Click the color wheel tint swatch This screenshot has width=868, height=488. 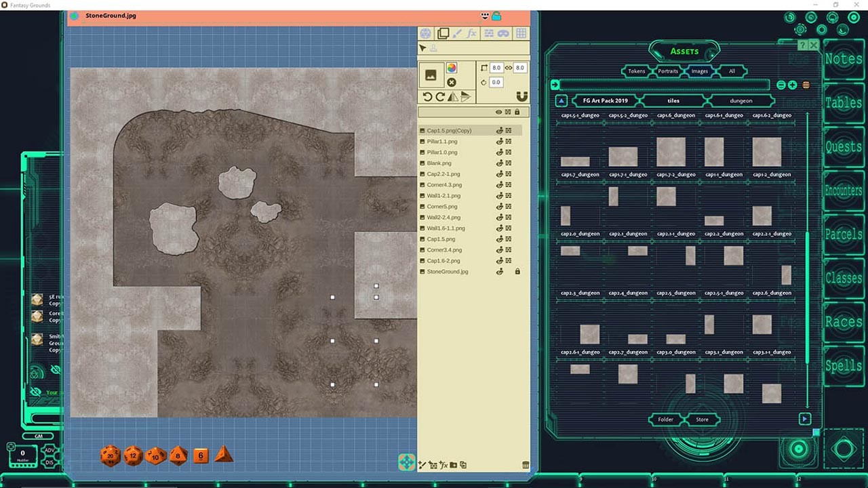452,68
